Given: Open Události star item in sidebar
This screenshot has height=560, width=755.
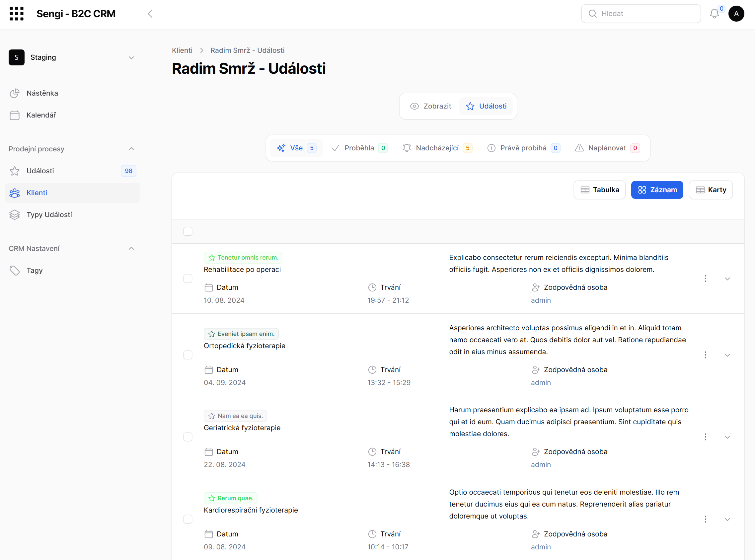Looking at the screenshot, I should 73,171.
